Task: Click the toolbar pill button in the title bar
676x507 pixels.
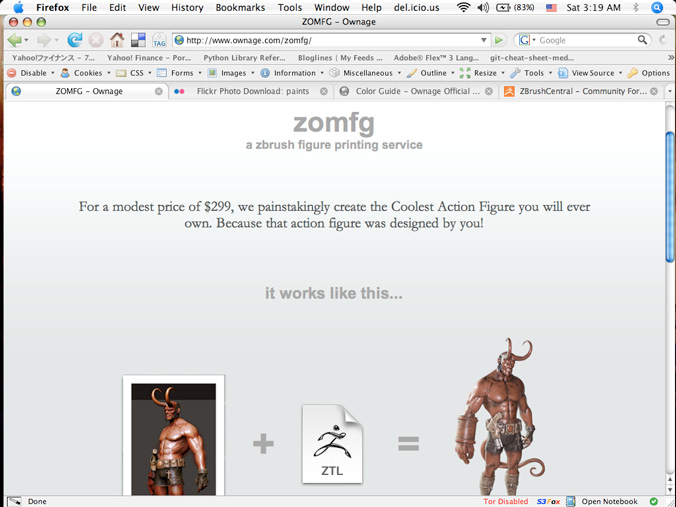Action: [x=663, y=22]
